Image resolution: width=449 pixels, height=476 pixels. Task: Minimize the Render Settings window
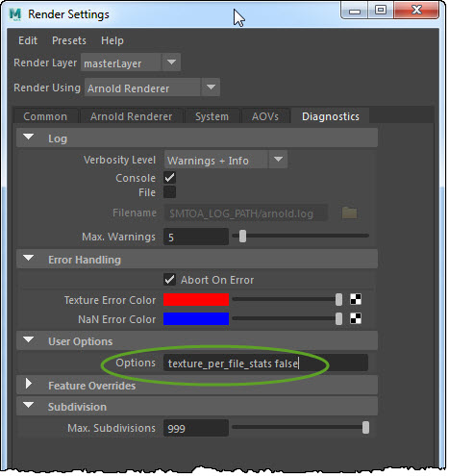(x=355, y=11)
